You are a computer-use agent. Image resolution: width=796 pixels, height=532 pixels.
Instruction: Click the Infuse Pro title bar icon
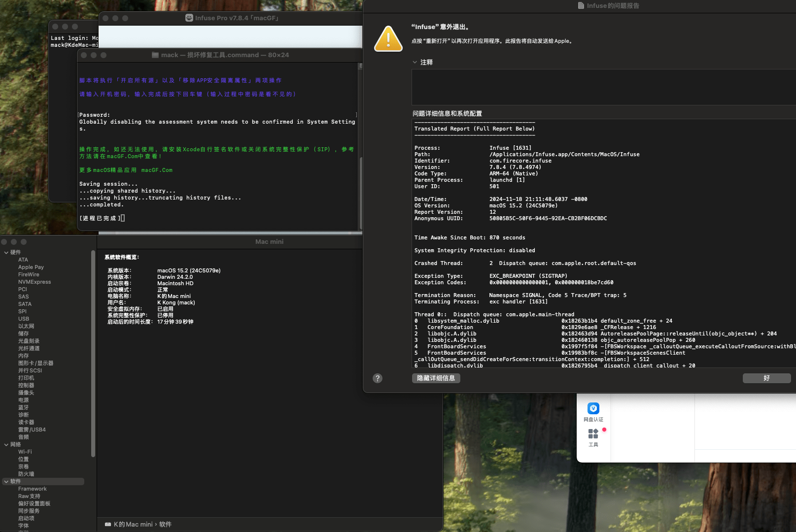(x=189, y=18)
